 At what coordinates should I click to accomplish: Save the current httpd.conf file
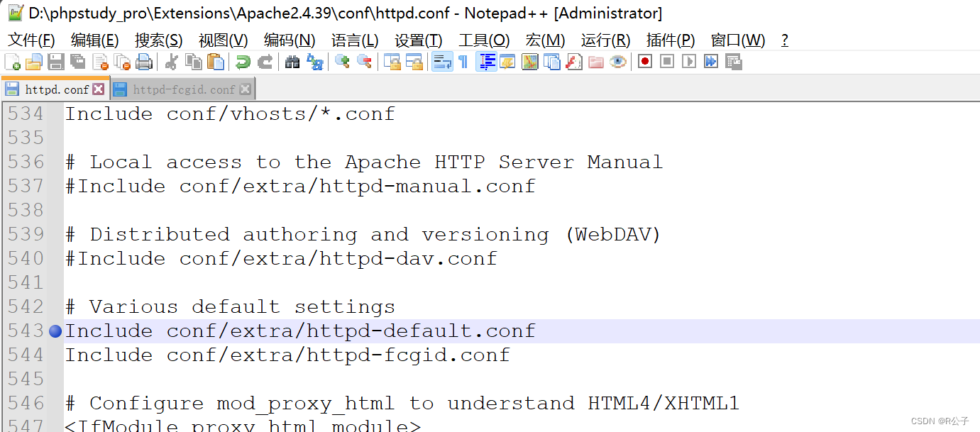click(56, 62)
